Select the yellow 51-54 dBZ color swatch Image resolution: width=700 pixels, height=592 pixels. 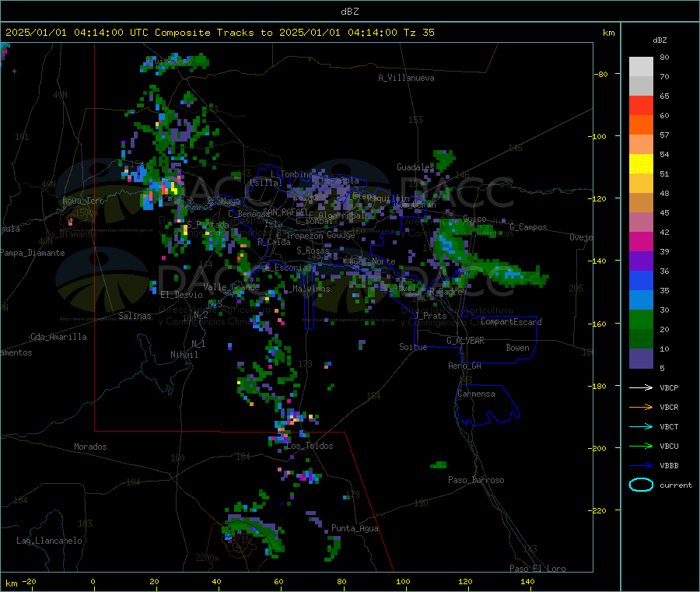pos(641,164)
